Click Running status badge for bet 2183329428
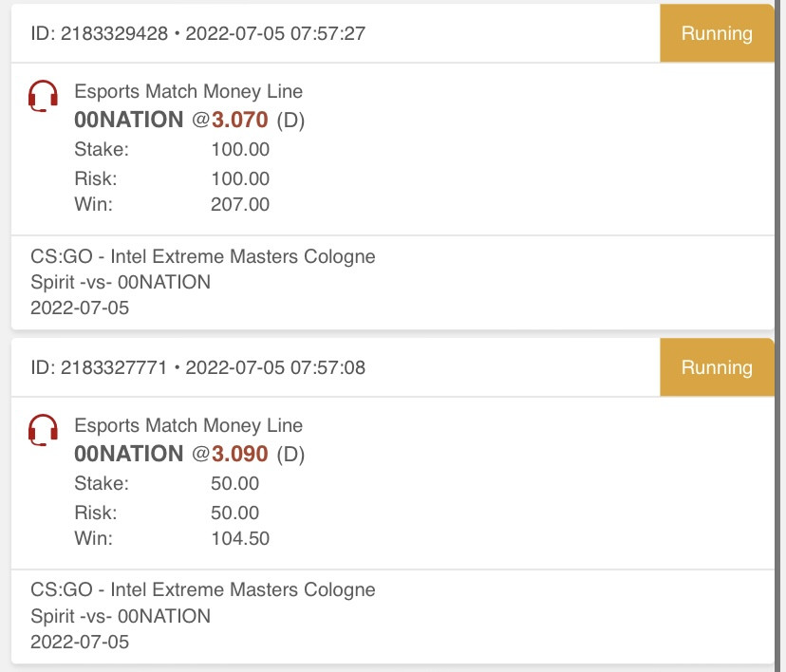 [x=717, y=33]
